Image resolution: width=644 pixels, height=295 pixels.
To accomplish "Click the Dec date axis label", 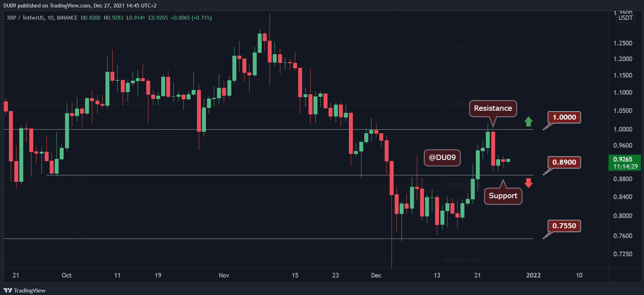I will tap(376, 275).
